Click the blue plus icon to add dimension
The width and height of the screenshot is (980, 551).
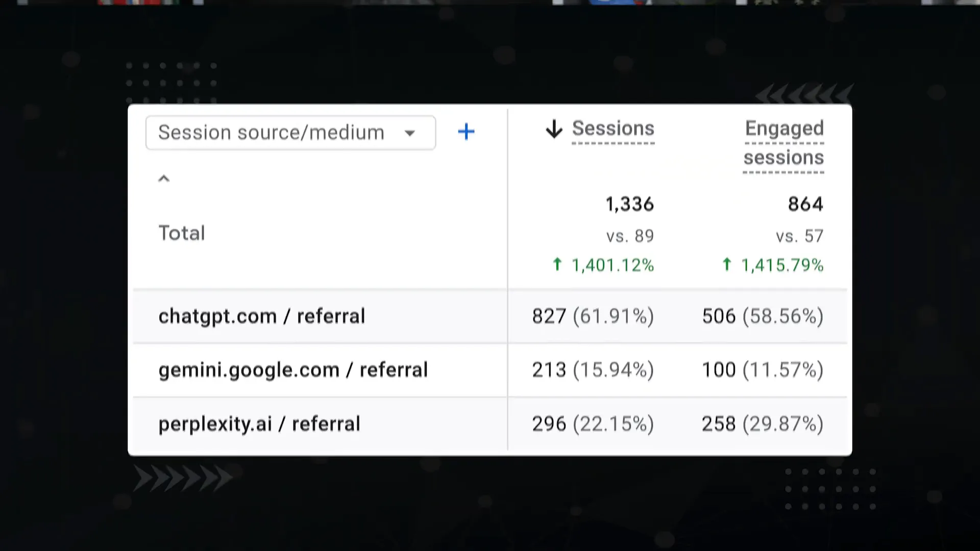[465, 132]
